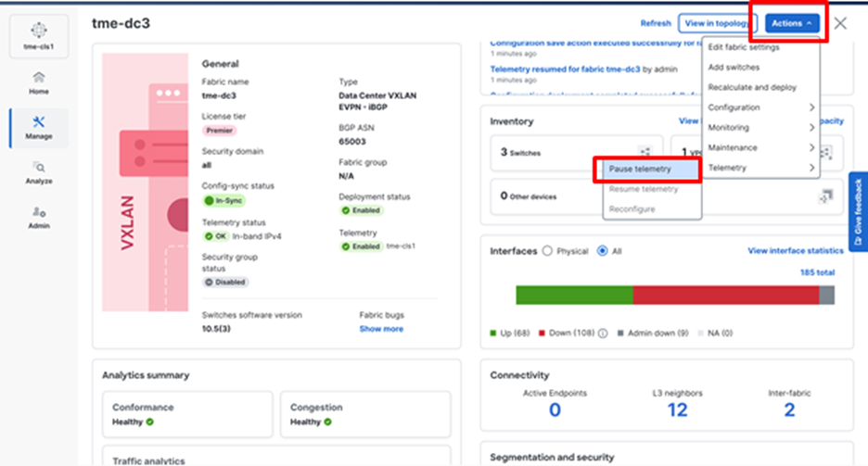Screen dimensions: 868x466
Task: Click the 3 Switches inventory card
Action: click(x=576, y=153)
